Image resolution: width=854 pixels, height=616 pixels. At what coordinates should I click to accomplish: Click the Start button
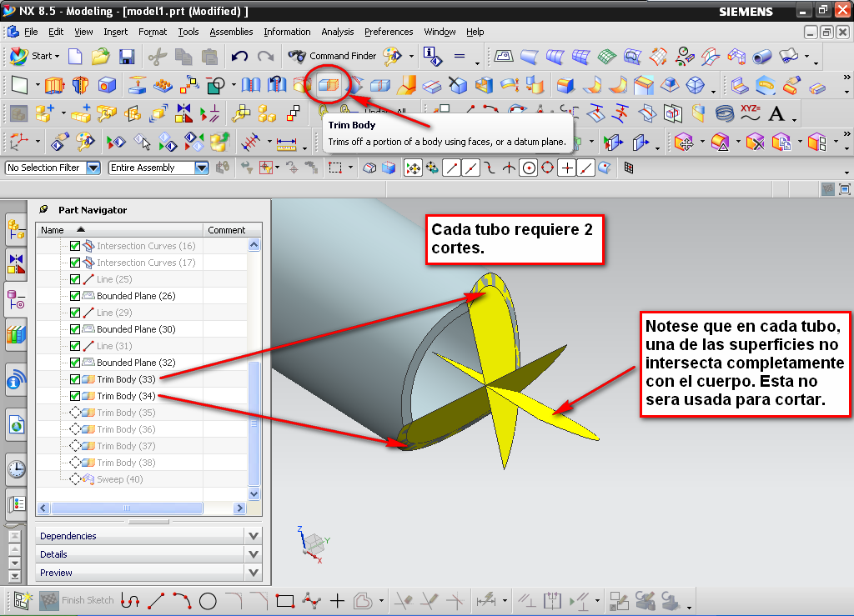[33, 56]
